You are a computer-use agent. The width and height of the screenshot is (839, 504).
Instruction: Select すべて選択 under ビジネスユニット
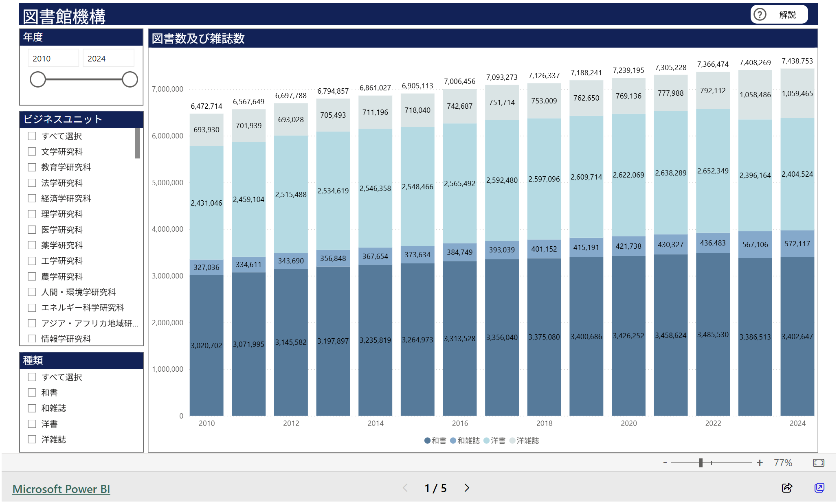[x=32, y=136]
